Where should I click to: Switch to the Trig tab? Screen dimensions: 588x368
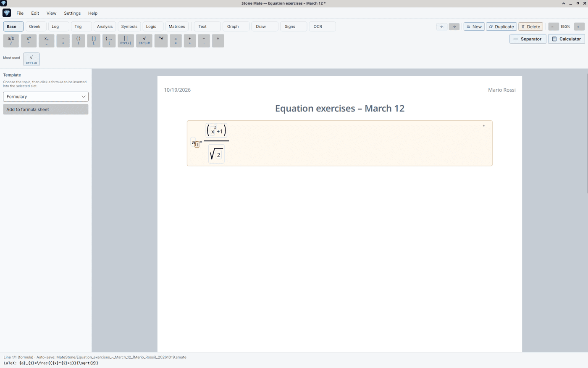[x=81, y=26]
